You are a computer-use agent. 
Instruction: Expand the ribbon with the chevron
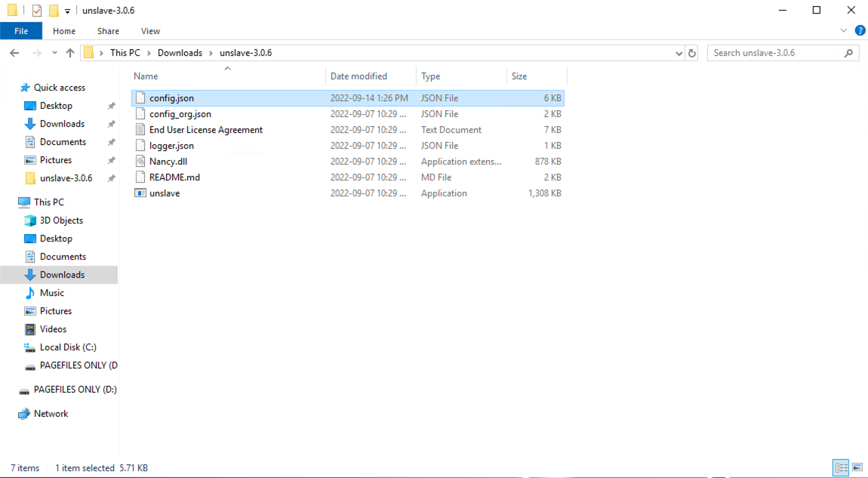pyautogui.click(x=843, y=31)
